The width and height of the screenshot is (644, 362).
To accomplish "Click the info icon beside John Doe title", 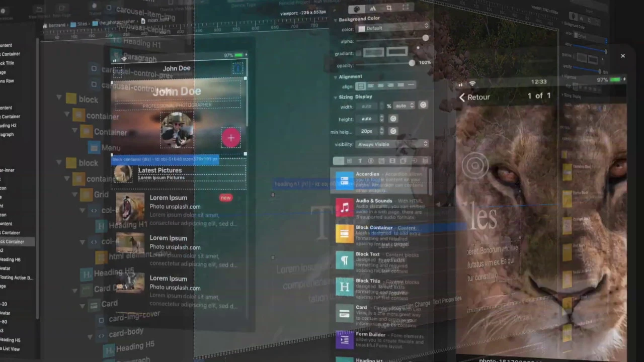I will tap(238, 68).
